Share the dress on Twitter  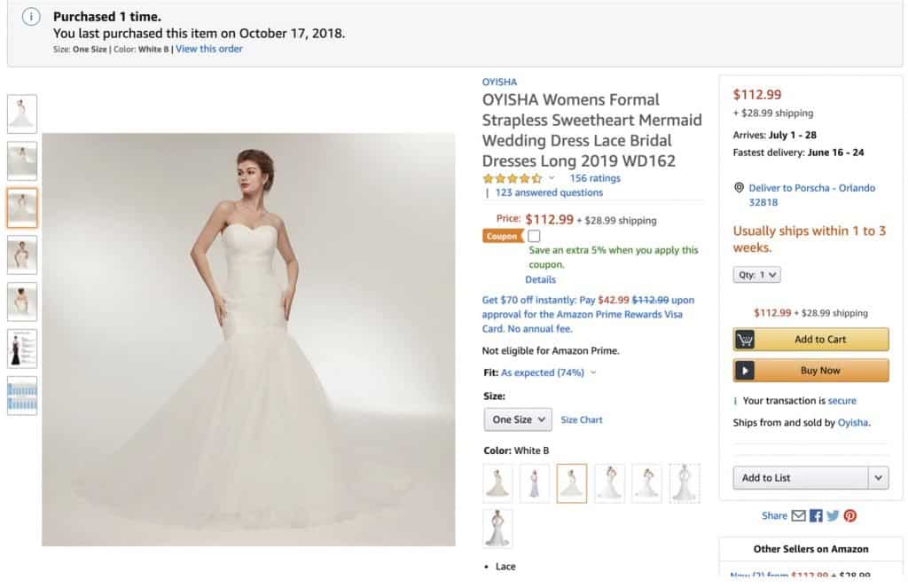(833, 515)
